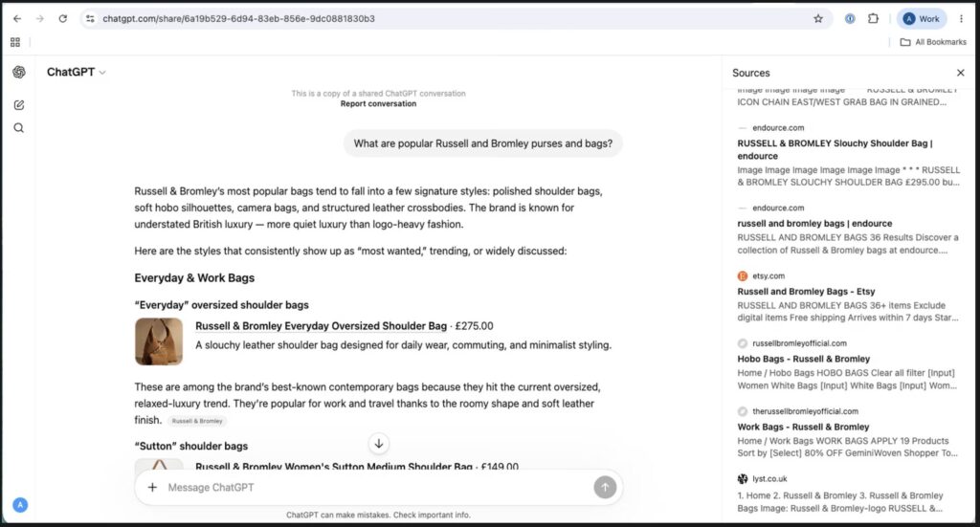
Task: Open the Hobo Bags - Russell & Bromley source
Action: point(849,364)
